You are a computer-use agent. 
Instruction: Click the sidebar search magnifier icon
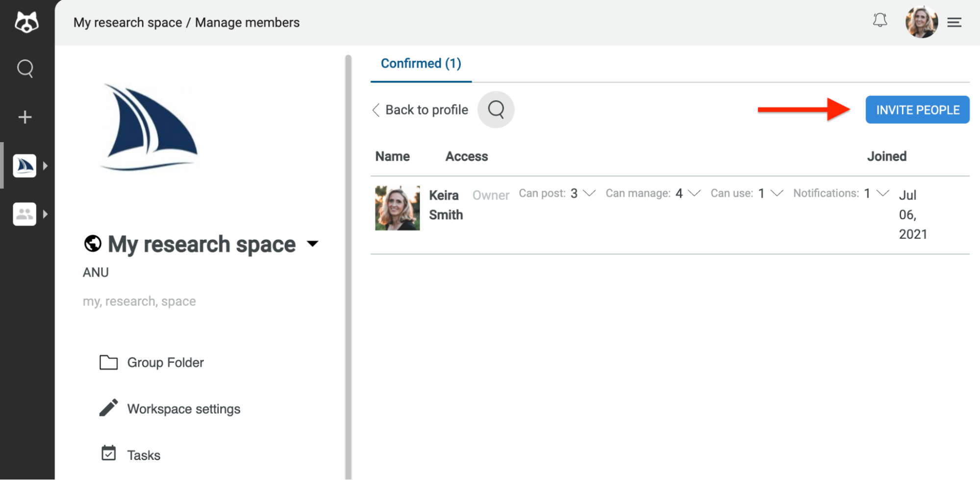tap(25, 69)
